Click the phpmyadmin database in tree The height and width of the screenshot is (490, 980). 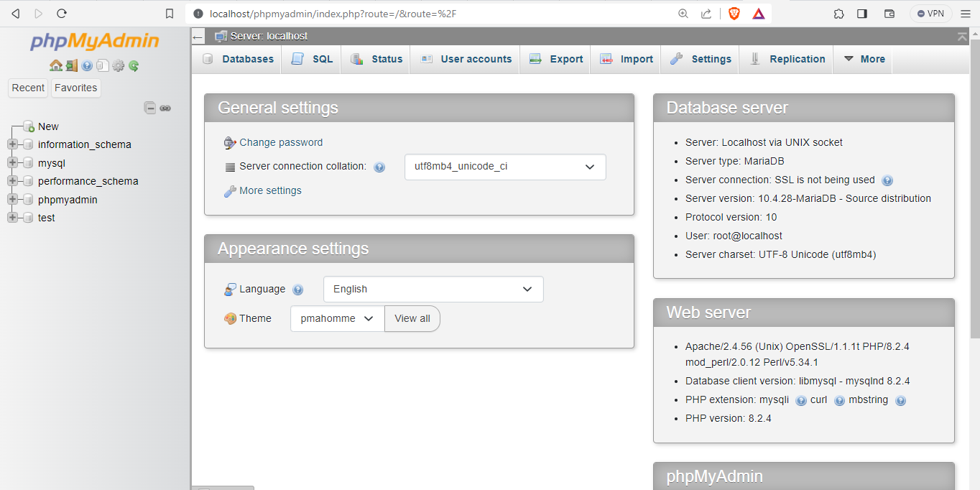pyautogui.click(x=68, y=200)
